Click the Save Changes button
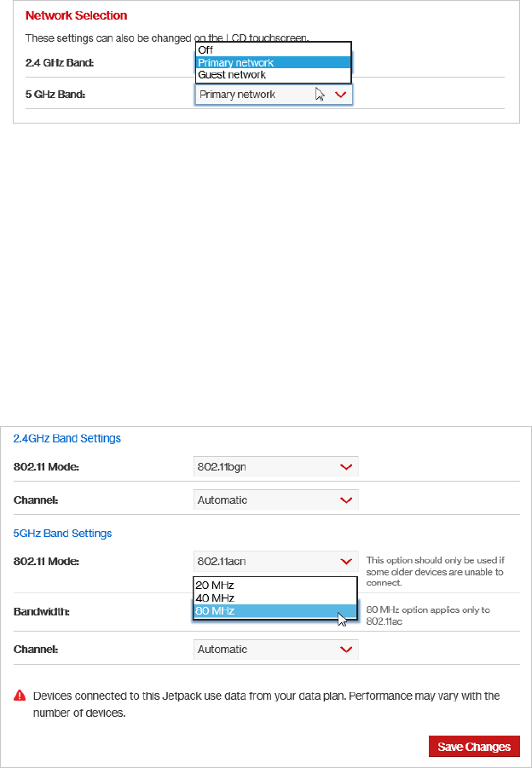532x768 pixels. point(474,747)
